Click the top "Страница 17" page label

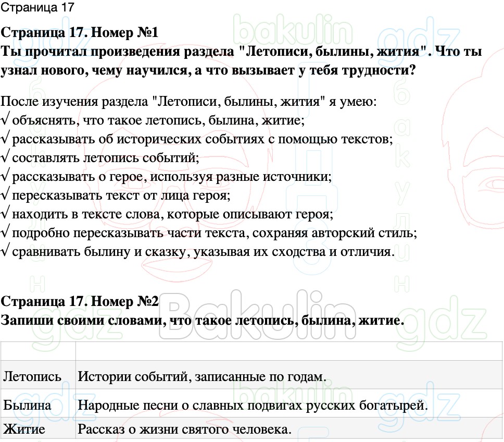(x=37, y=7)
